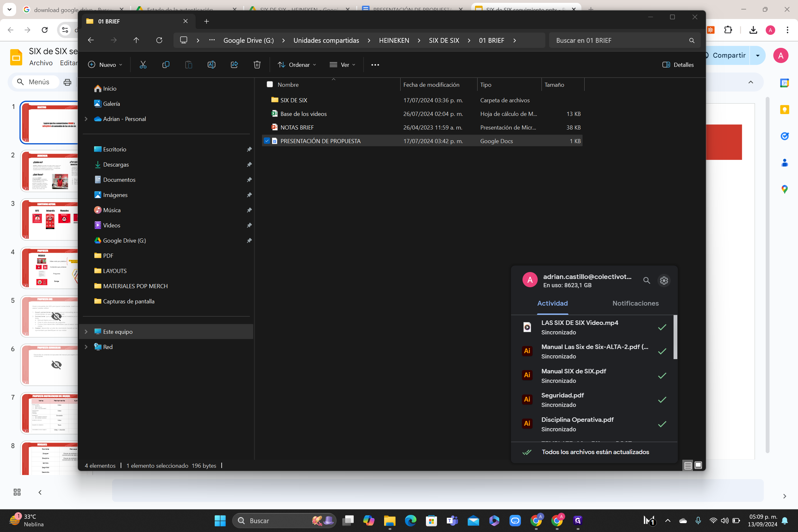Open the Ver dropdown

(342, 65)
